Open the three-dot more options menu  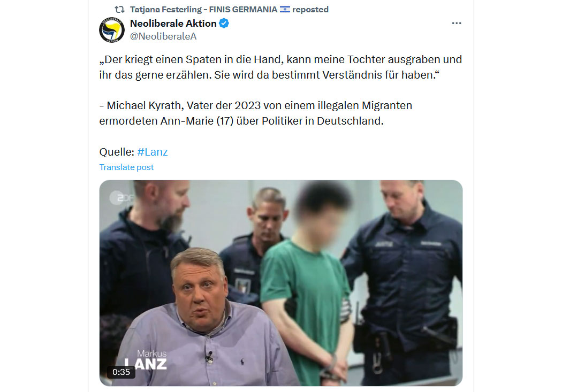point(456,24)
